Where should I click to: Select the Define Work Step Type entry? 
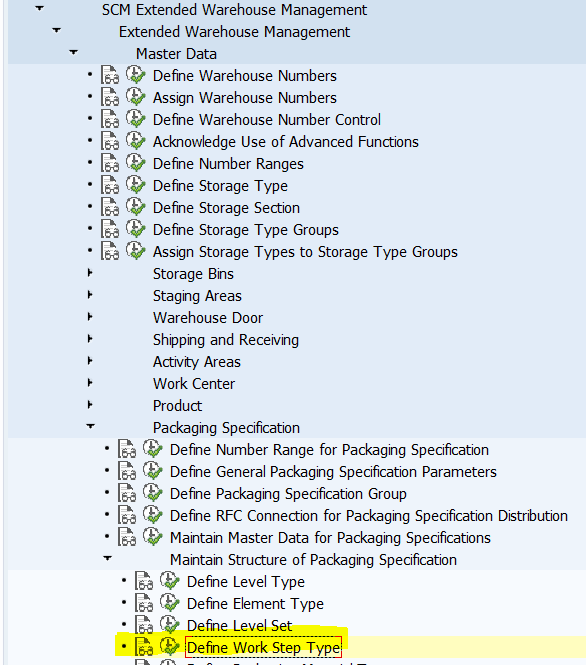coord(263,648)
